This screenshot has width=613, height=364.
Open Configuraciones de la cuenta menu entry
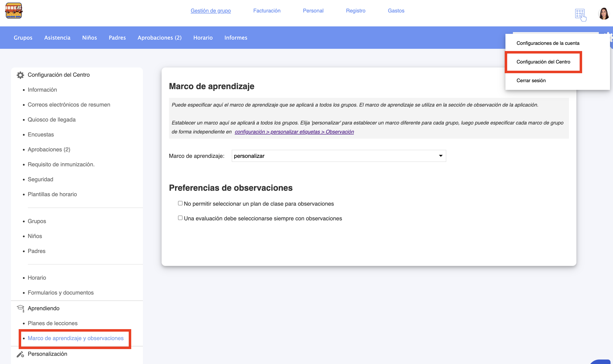click(x=548, y=43)
